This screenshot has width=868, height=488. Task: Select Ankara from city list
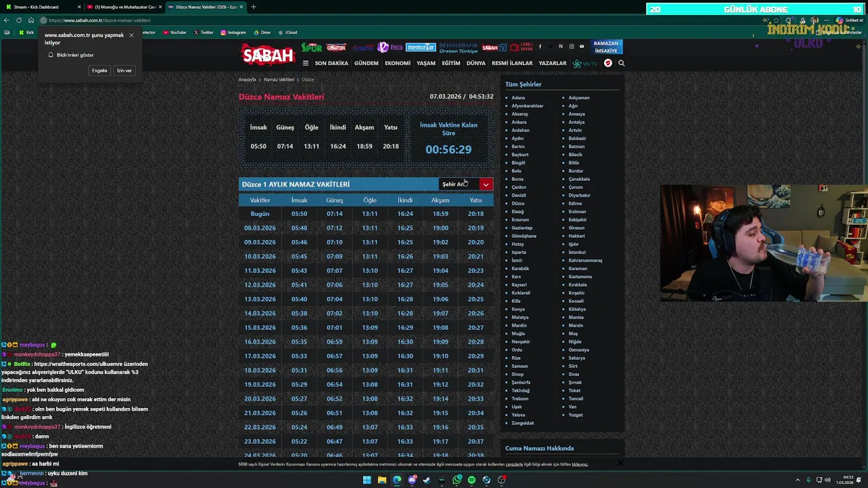(x=519, y=122)
